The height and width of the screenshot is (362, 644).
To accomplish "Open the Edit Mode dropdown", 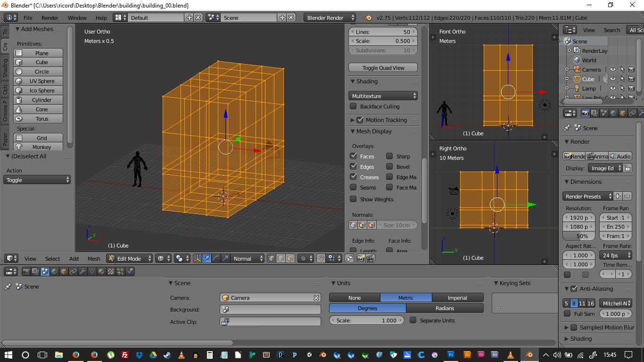I will click(x=130, y=258).
